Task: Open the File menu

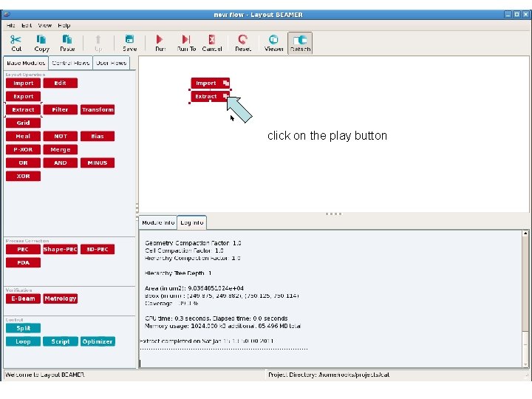Action: pos(10,25)
